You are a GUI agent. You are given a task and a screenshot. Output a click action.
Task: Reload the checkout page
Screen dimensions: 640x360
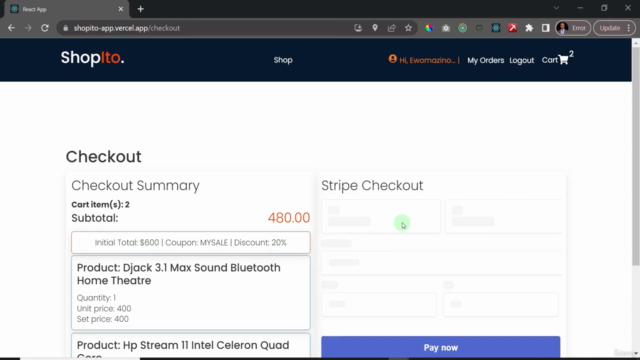45,28
